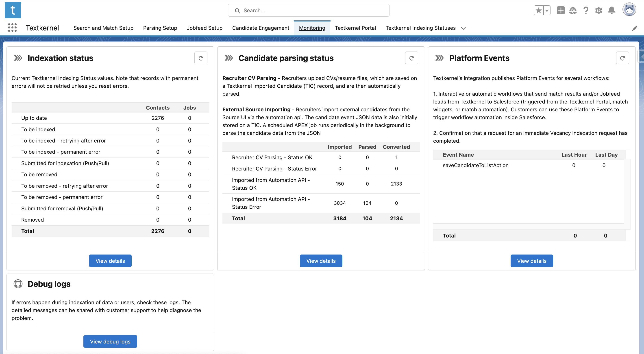644x354 pixels.
Task: Open the Trailhead guidance icon
Action: [x=573, y=11]
